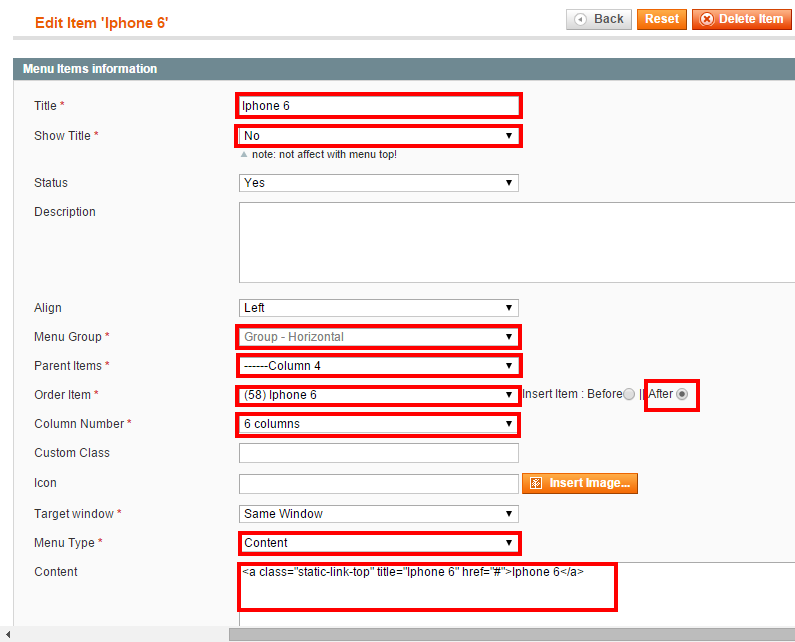Click the 'Show Title' field label

(x=62, y=136)
